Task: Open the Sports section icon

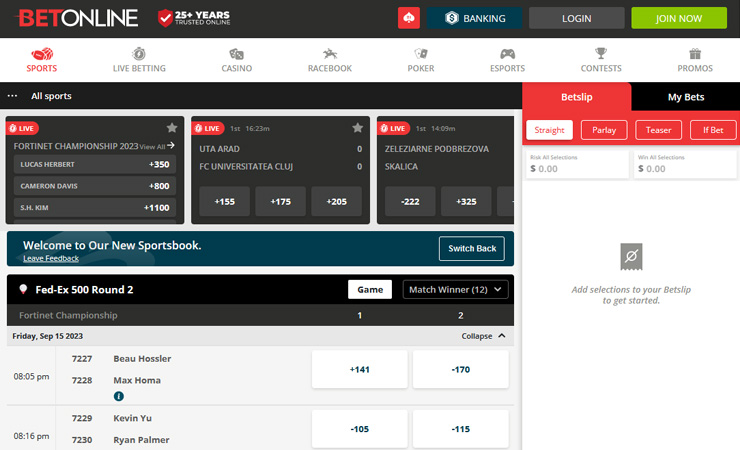Action: pyautogui.click(x=42, y=54)
